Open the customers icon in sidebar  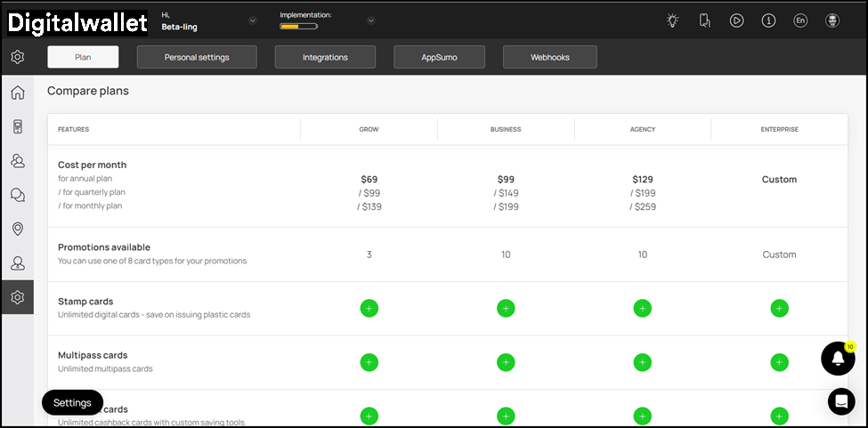[x=17, y=161]
